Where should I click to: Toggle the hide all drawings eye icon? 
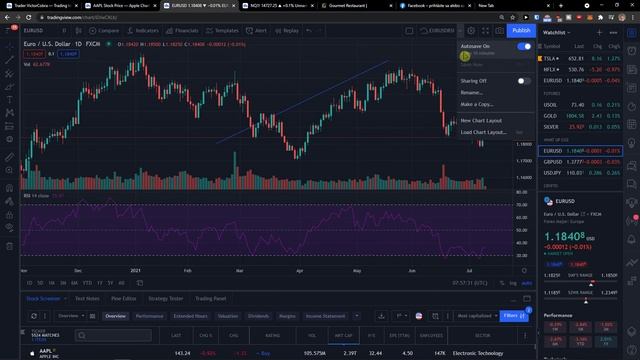click(9, 228)
